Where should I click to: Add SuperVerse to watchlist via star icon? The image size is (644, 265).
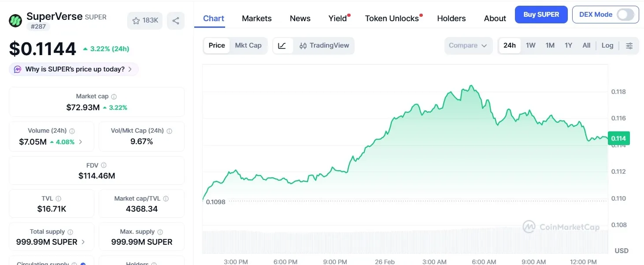[136, 20]
